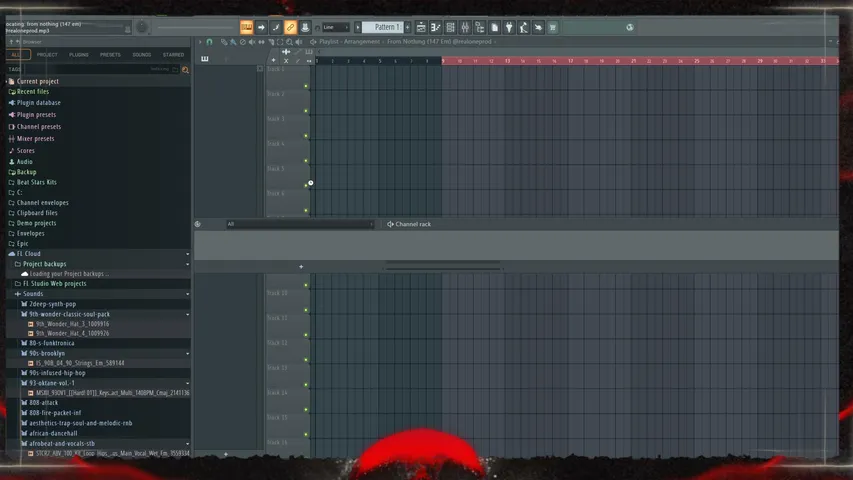Viewport: 853px width, 480px height.
Task: Open the Piano roll view icon
Action: (436, 27)
